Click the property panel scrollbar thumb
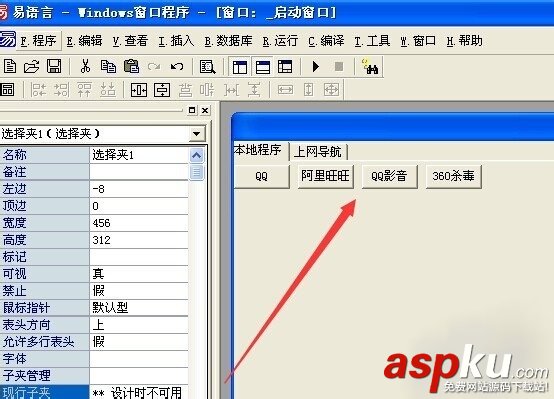Image resolution: width=554 pixels, height=399 pixels. pos(196,173)
